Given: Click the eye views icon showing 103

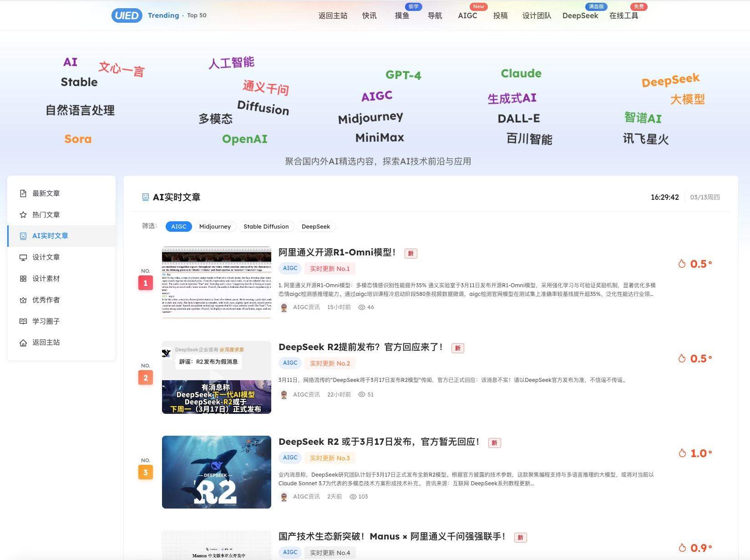Looking at the screenshot, I should [x=353, y=497].
